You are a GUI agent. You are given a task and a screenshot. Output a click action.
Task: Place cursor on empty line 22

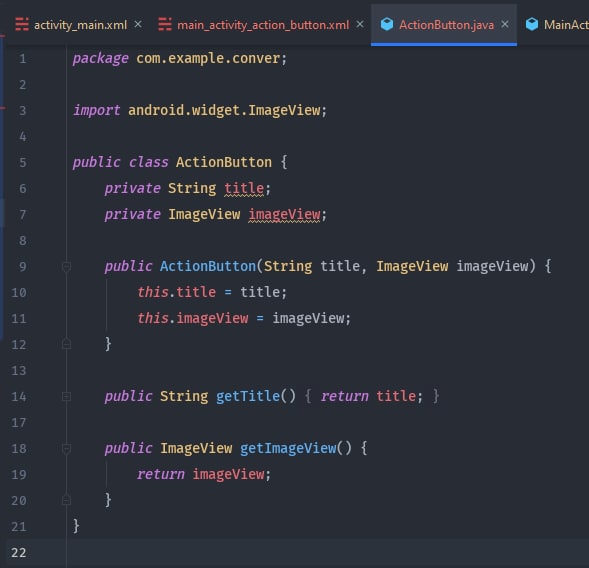pyautogui.click(x=327, y=553)
